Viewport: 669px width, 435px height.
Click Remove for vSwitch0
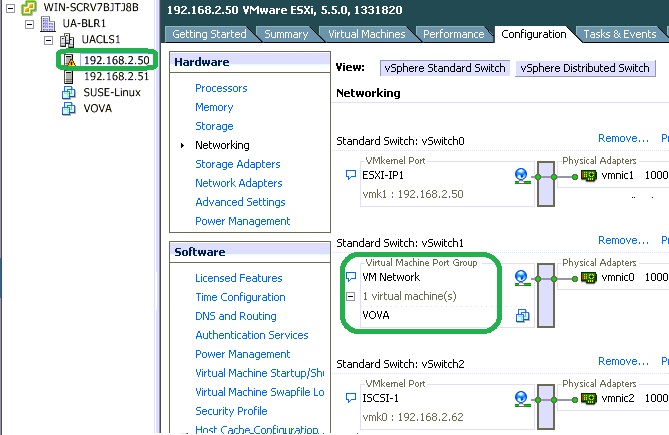[623, 138]
